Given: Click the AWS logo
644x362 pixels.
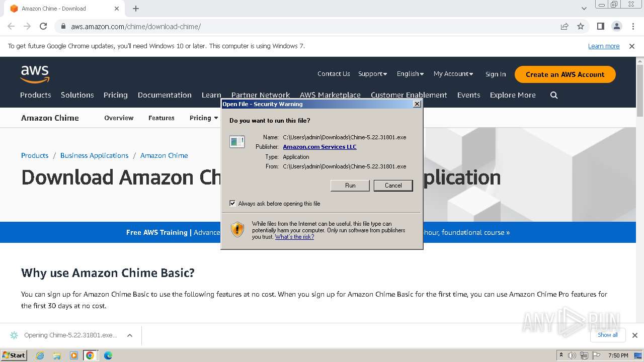Looking at the screenshot, I should (35, 74).
